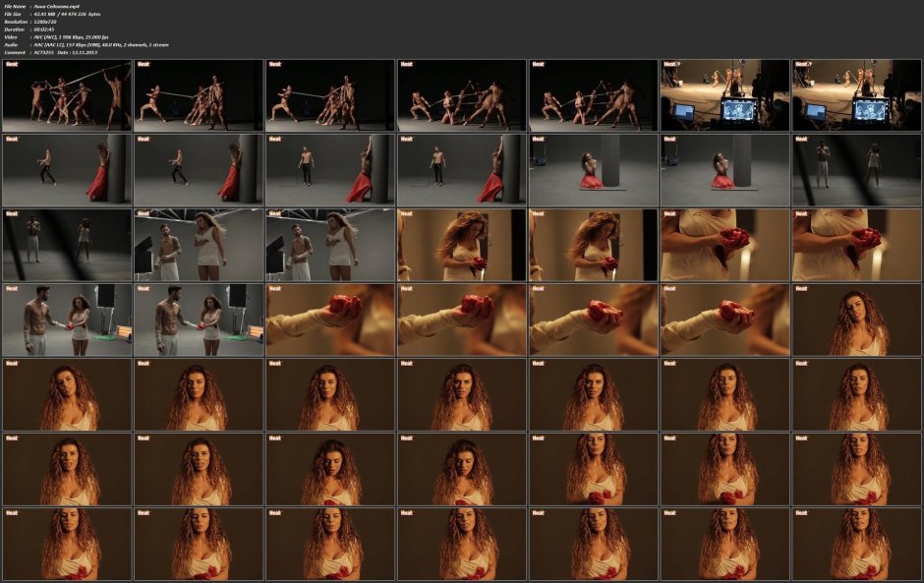Click the Neat logo on the kneeling dancer frame

click(x=537, y=141)
